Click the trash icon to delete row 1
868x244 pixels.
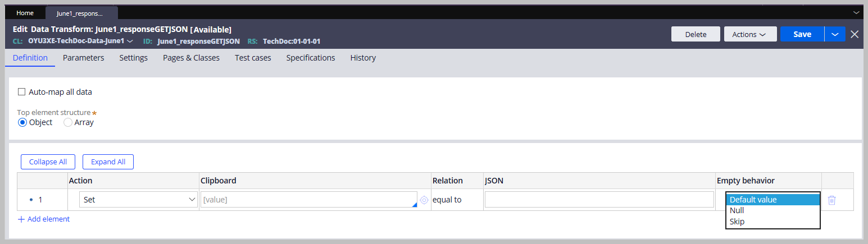pyautogui.click(x=831, y=200)
